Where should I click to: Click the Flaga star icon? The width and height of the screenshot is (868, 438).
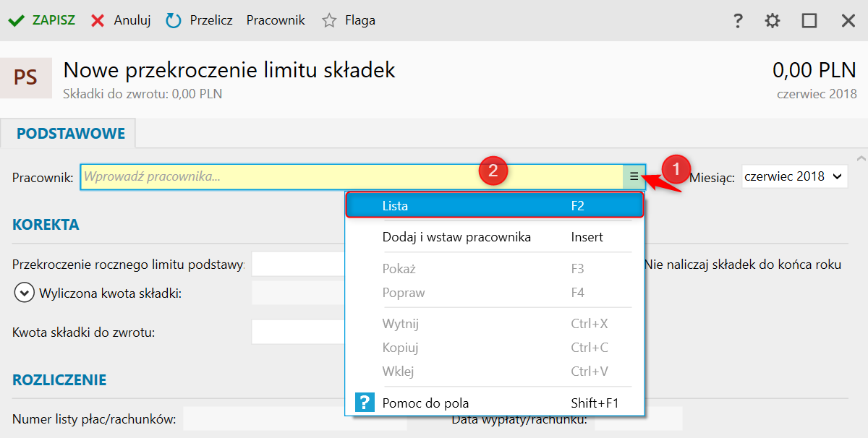(x=329, y=20)
